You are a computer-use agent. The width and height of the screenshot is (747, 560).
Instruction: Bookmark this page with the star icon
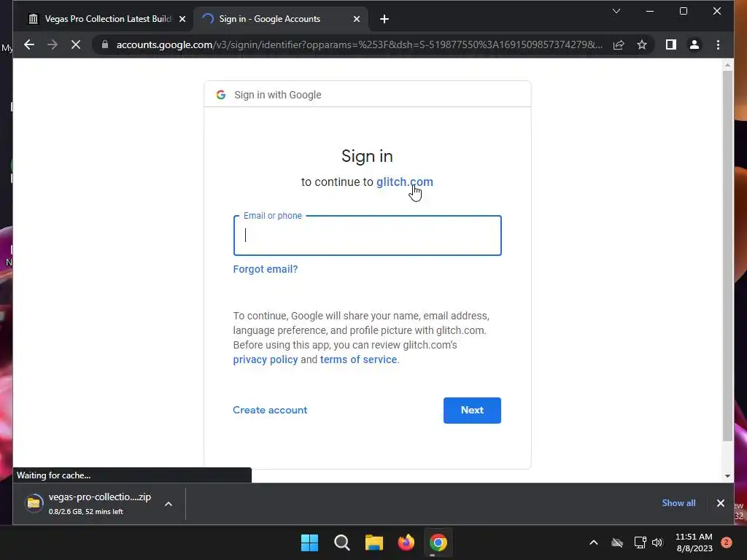642,44
